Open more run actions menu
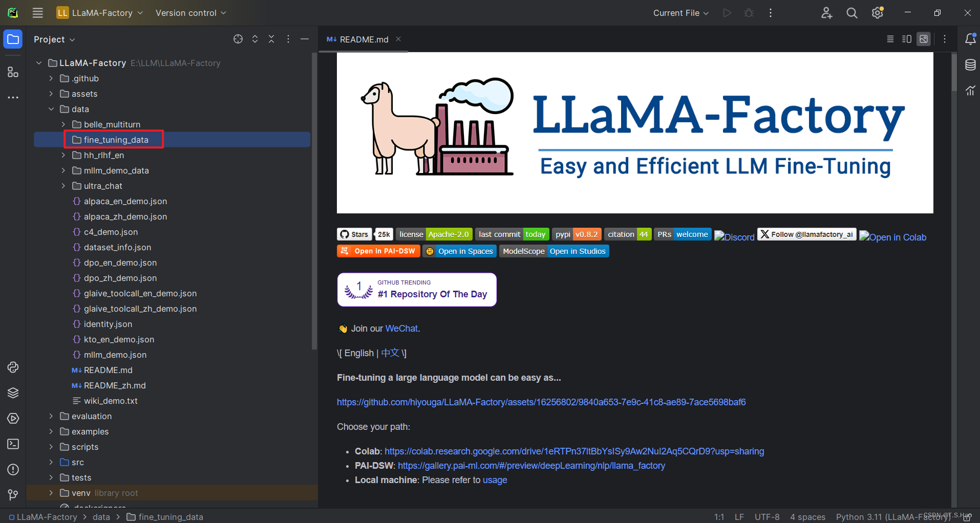This screenshot has height=523, width=980. click(771, 13)
